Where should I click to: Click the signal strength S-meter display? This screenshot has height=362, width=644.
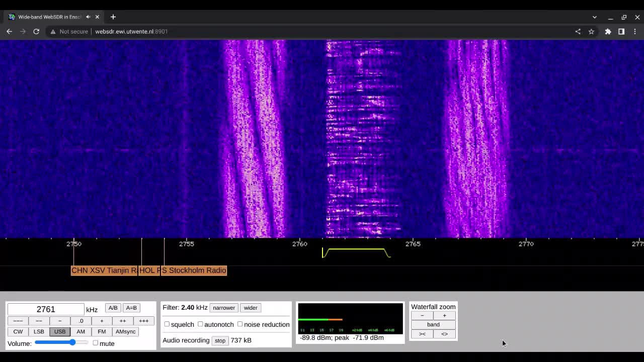(x=350, y=318)
